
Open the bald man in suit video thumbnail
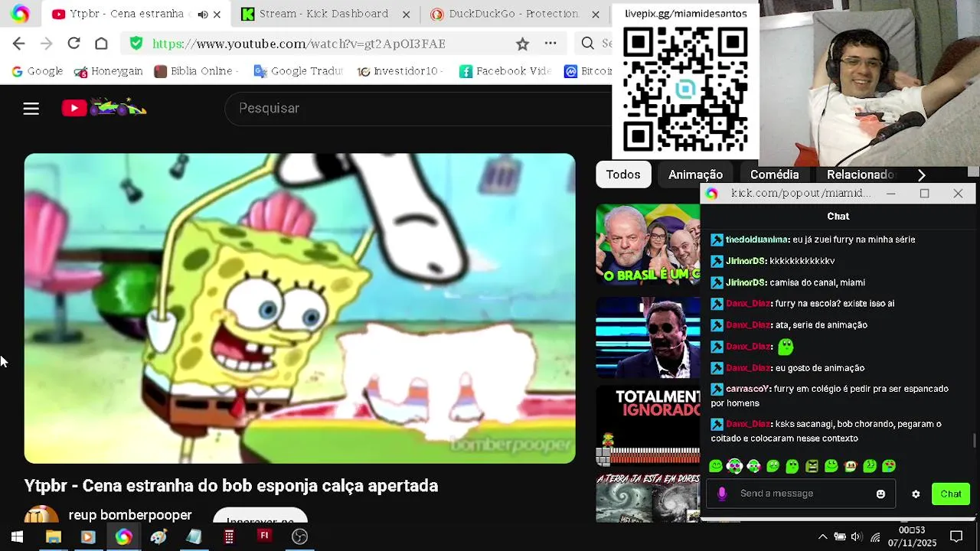[x=648, y=337]
